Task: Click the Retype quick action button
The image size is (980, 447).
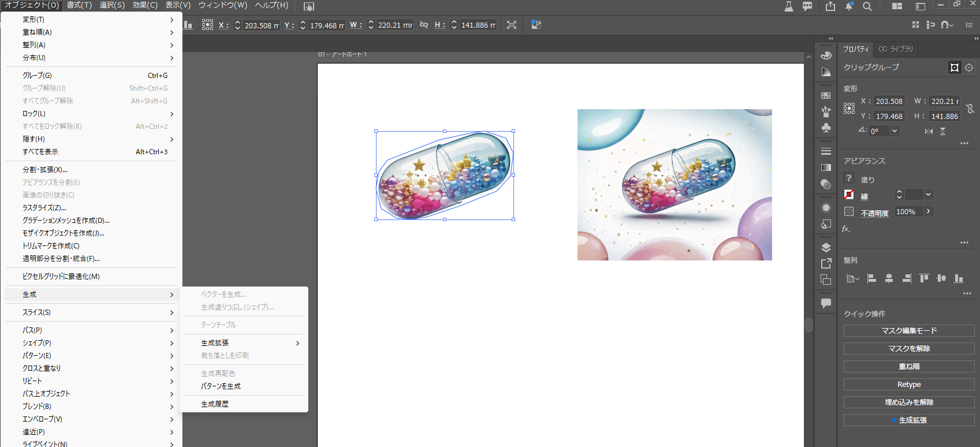Action: coord(908,385)
